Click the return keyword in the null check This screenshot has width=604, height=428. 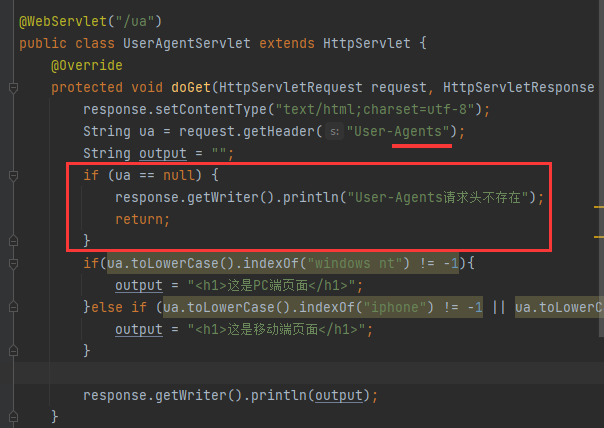[x=142, y=219]
